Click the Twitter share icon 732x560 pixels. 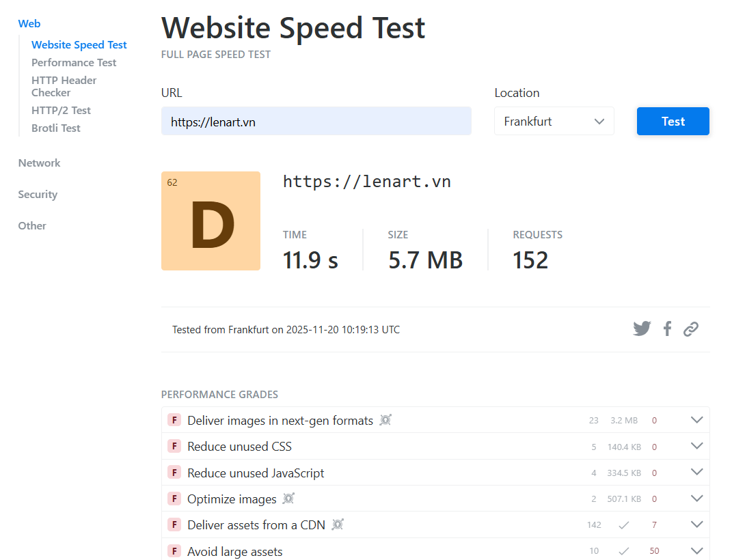click(x=641, y=328)
